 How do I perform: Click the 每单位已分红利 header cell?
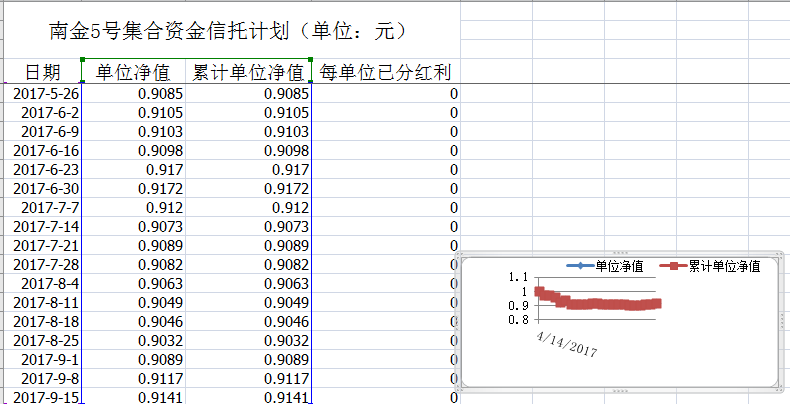pyautogui.click(x=386, y=72)
